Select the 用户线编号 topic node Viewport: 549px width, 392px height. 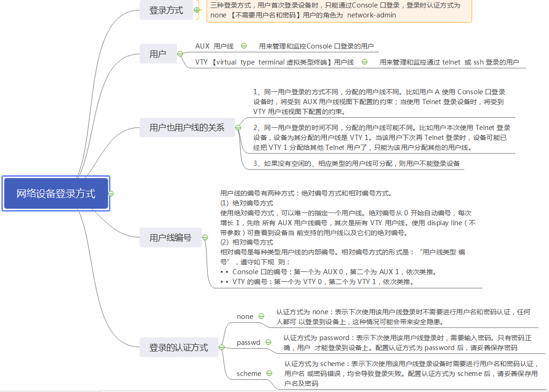click(x=170, y=237)
